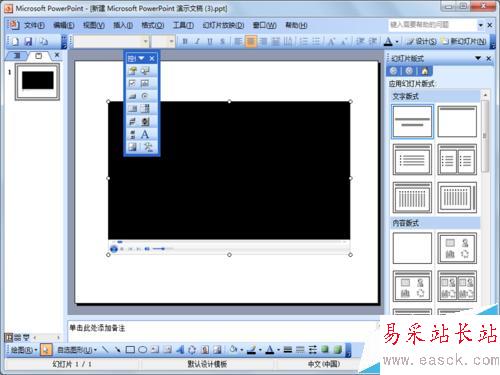Image resolution: width=500 pixels, height=375 pixels.
Task: Choose the Rectangle shape tool
Action: point(130,350)
